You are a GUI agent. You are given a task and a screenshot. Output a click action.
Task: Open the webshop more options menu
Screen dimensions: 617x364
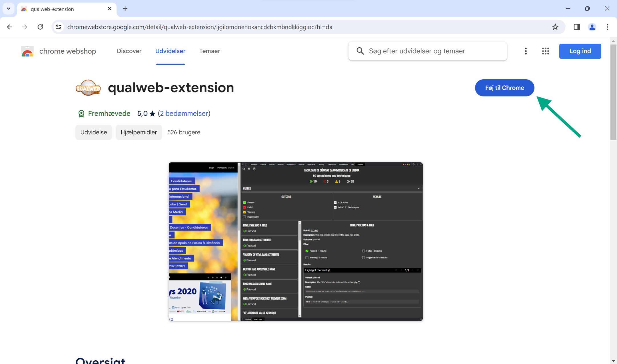point(526,51)
